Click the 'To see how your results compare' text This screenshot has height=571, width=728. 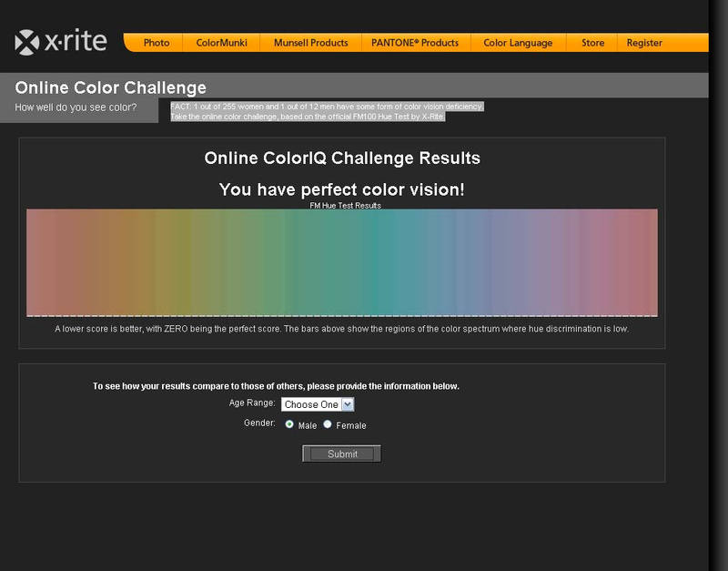click(x=276, y=386)
